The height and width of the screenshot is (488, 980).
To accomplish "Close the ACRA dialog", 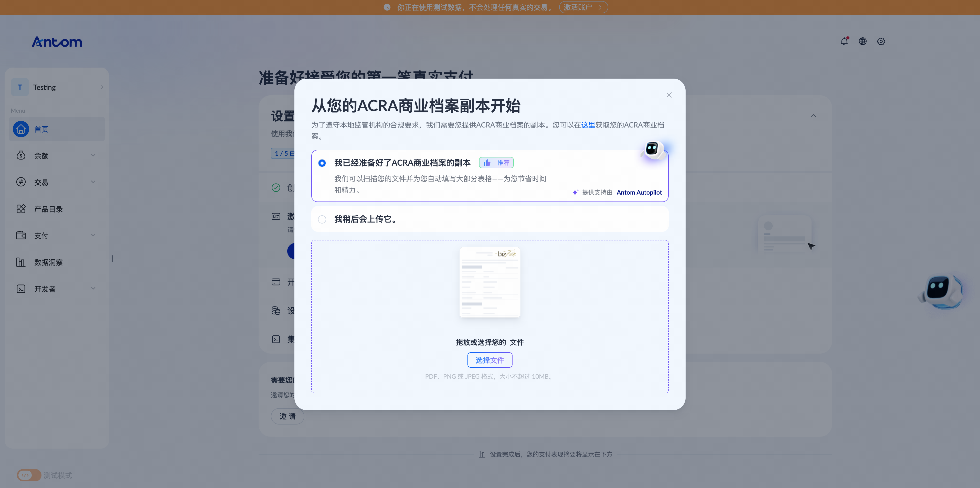I will (669, 95).
